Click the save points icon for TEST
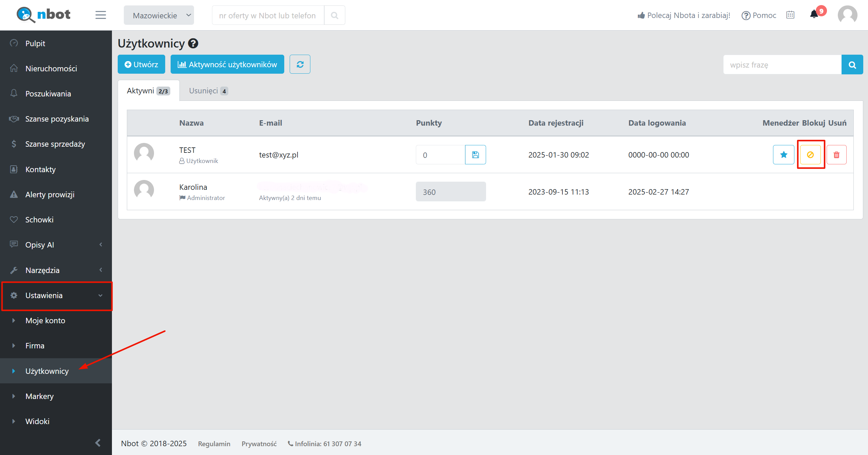Screen dimensions: 868x455 click(x=475, y=155)
